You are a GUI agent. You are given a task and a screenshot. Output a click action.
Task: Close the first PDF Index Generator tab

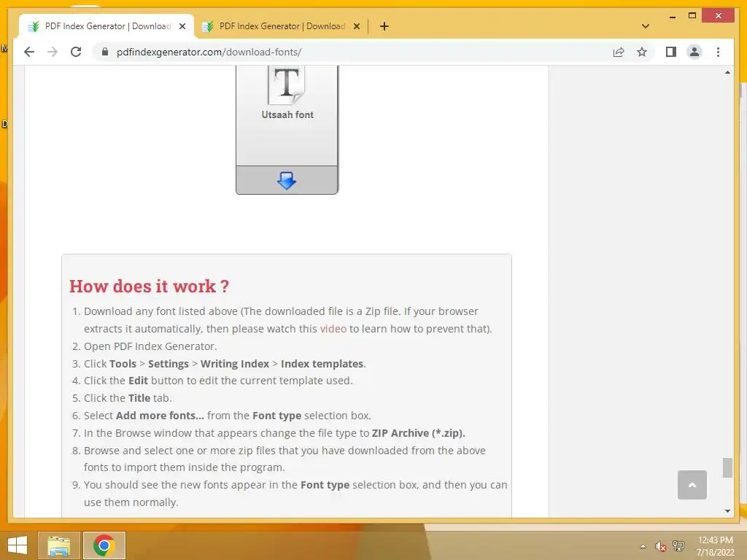pyautogui.click(x=182, y=26)
